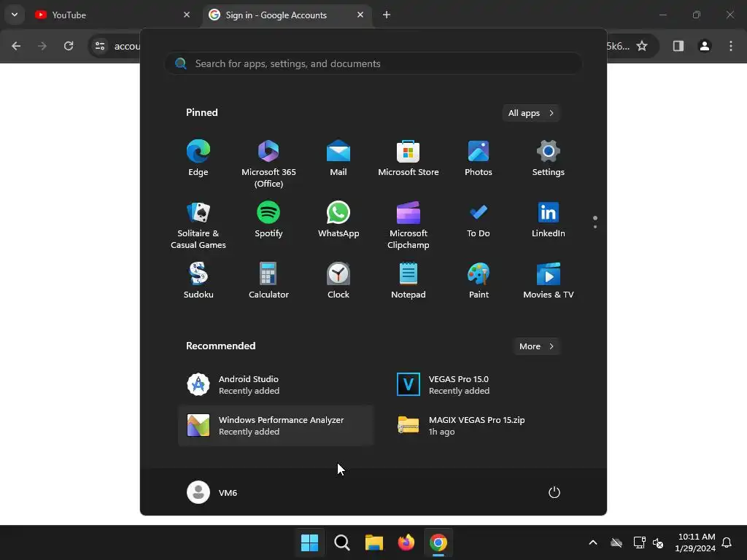
Task: Open the To Do app
Action: pyautogui.click(x=479, y=220)
